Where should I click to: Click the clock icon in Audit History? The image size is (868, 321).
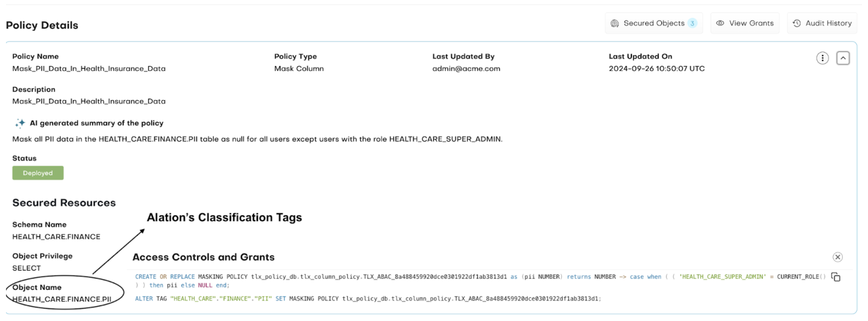point(797,23)
